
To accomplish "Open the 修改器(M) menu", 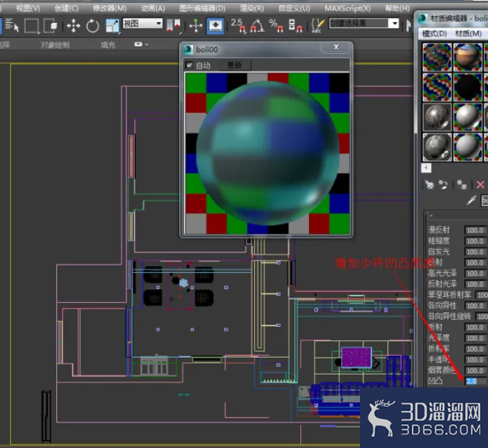I will (109, 9).
